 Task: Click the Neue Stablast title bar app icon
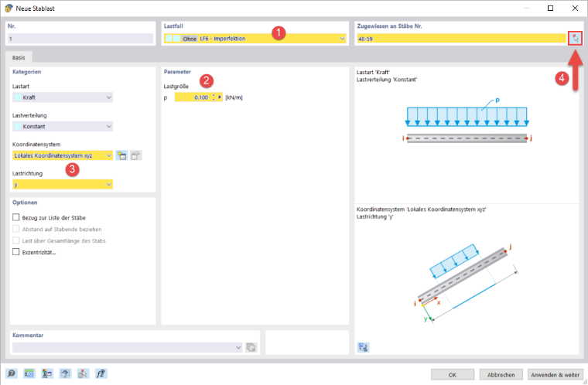point(9,9)
